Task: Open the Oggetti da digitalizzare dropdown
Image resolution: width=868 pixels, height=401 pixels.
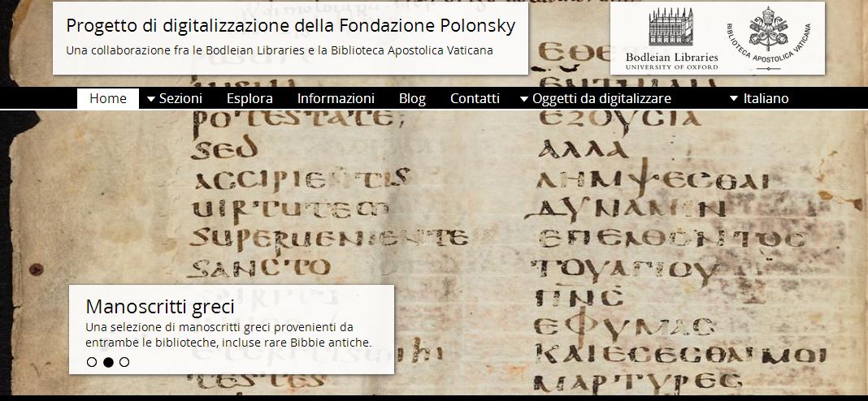Action: [x=601, y=98]
